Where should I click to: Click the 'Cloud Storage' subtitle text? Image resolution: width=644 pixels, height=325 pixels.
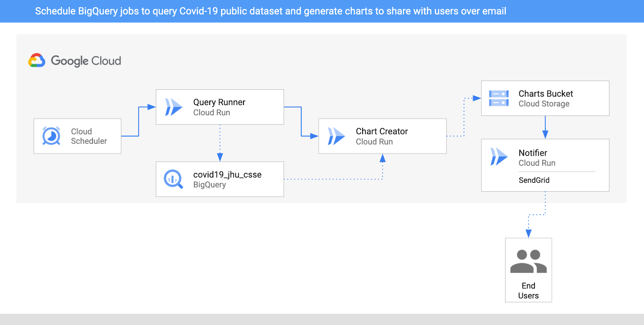click(x=544, y=104)
